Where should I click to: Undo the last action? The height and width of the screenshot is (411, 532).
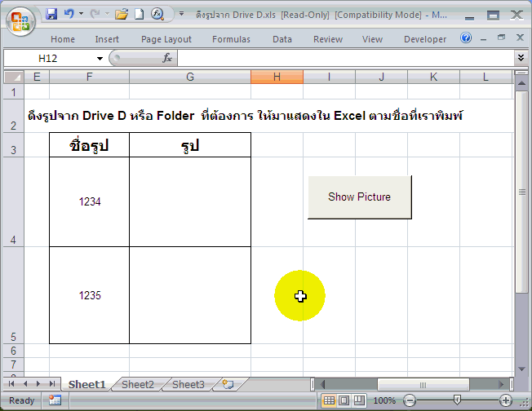69,14
